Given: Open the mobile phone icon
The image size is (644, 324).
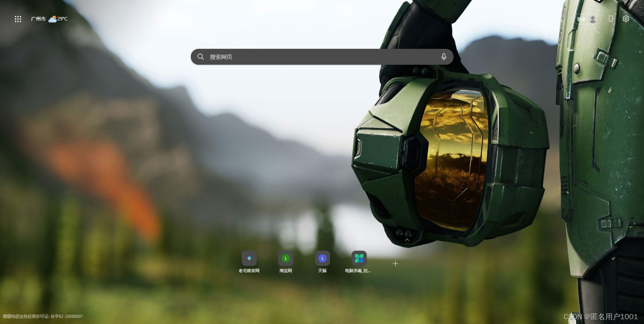Looking at the screenshot, I should [x=611, y=19].
